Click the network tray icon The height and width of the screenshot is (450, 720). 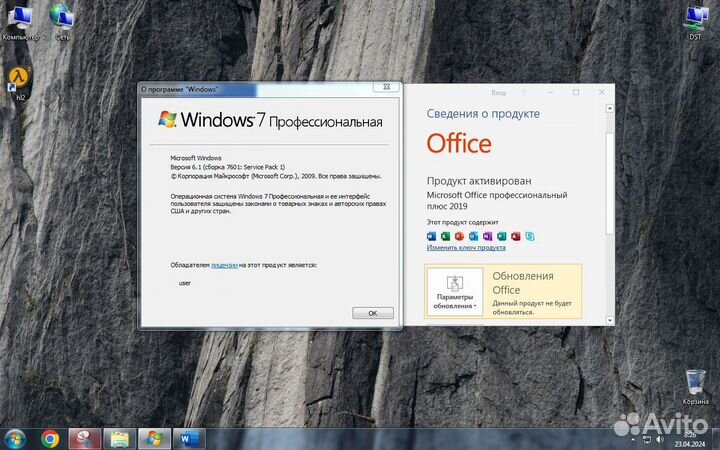(x=647, y=439)
